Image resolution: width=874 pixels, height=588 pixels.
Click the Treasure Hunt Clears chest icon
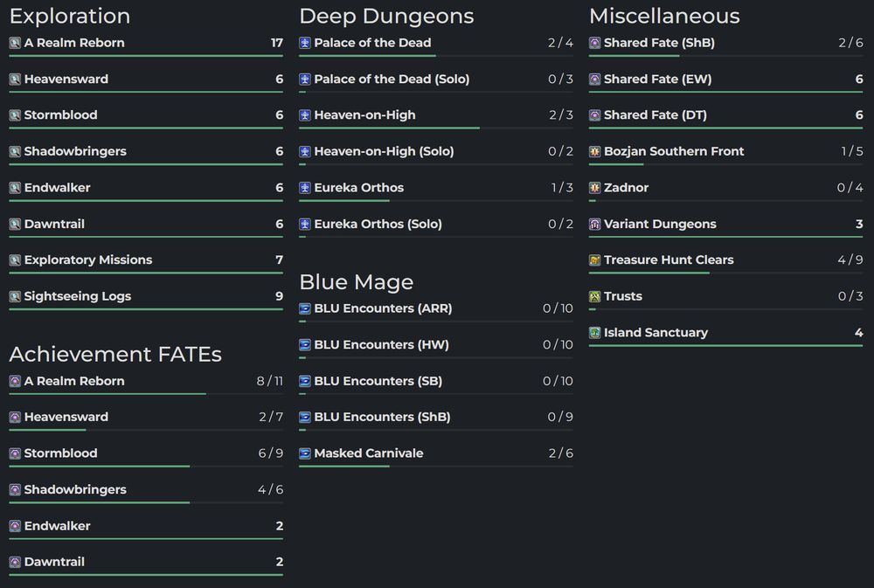coord(594,260)
